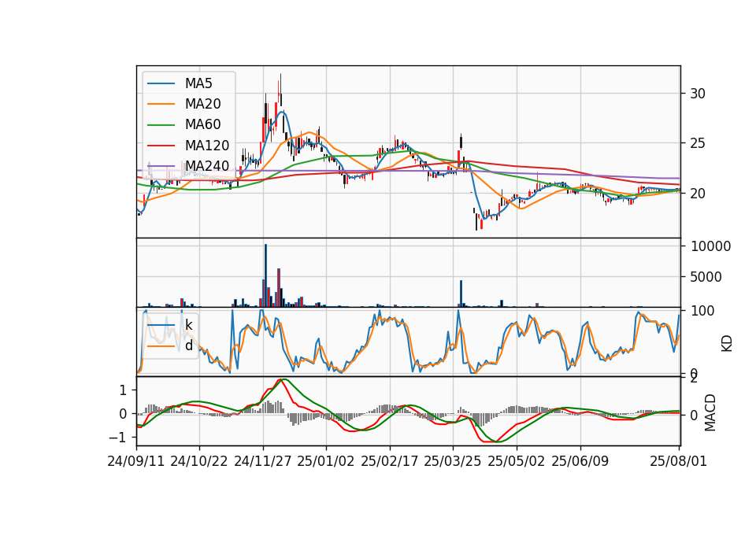Click the MACD right axis value 2

pyautogui.click(x=694, y=379)
